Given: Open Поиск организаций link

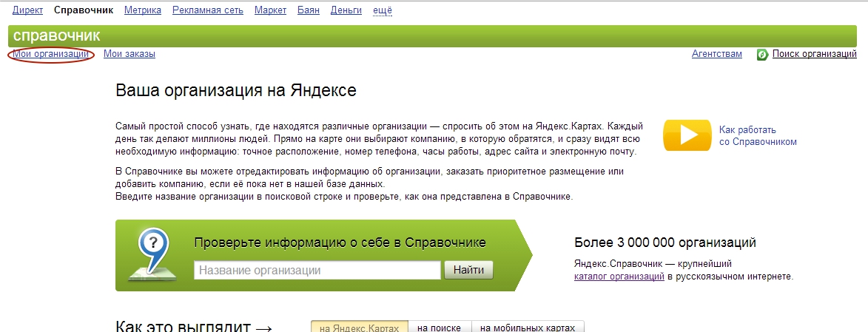Looking at the screenshot, I should (x=814, y=54).
